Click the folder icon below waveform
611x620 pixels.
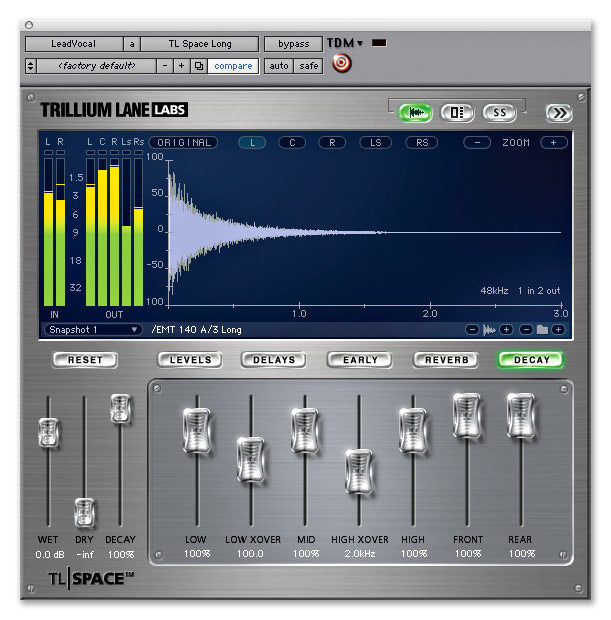[x=541, y=329]
